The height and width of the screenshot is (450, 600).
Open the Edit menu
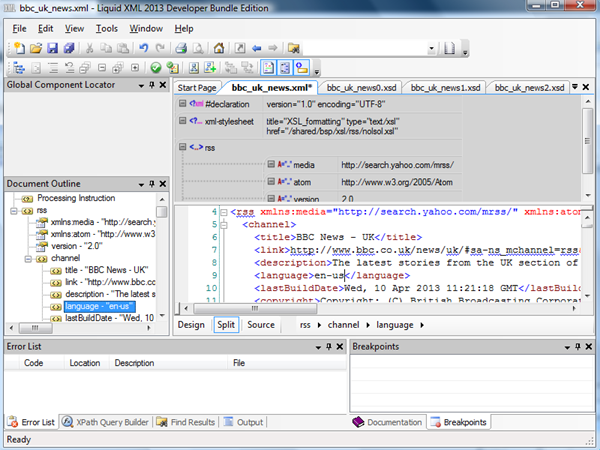coord(46,29)
